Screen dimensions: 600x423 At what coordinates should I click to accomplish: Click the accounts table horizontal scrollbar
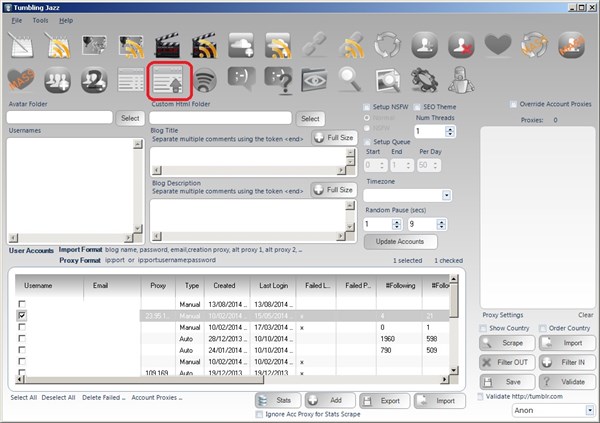click(x=232, y=379)
